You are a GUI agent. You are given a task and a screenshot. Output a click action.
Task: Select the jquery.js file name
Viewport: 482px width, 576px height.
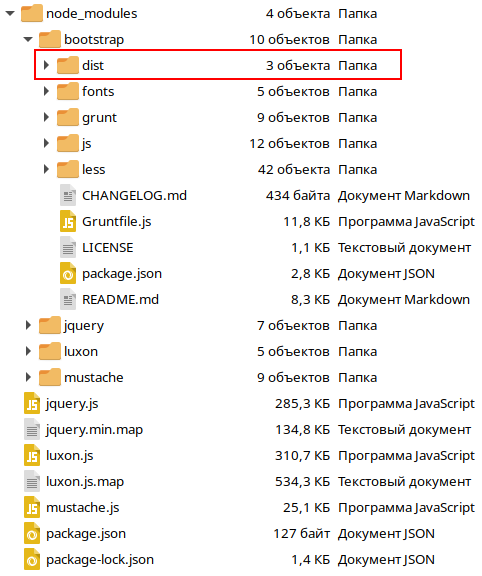pos(72,404)
